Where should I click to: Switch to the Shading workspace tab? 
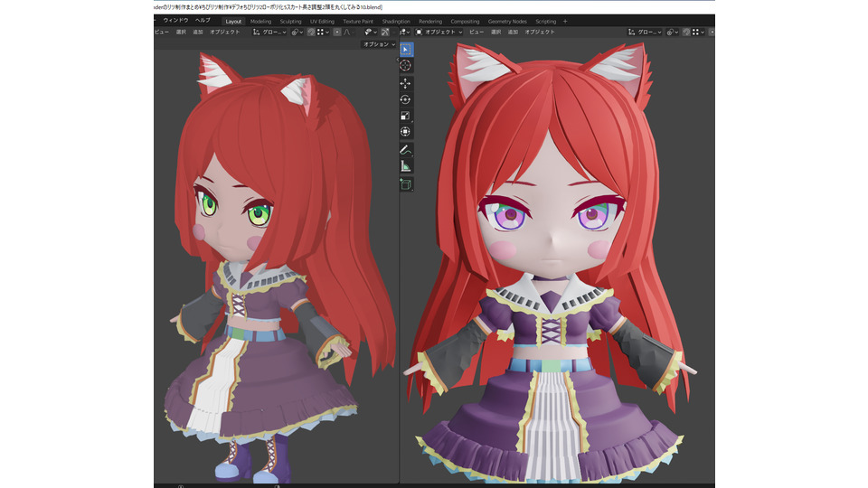tap(396, 21)
